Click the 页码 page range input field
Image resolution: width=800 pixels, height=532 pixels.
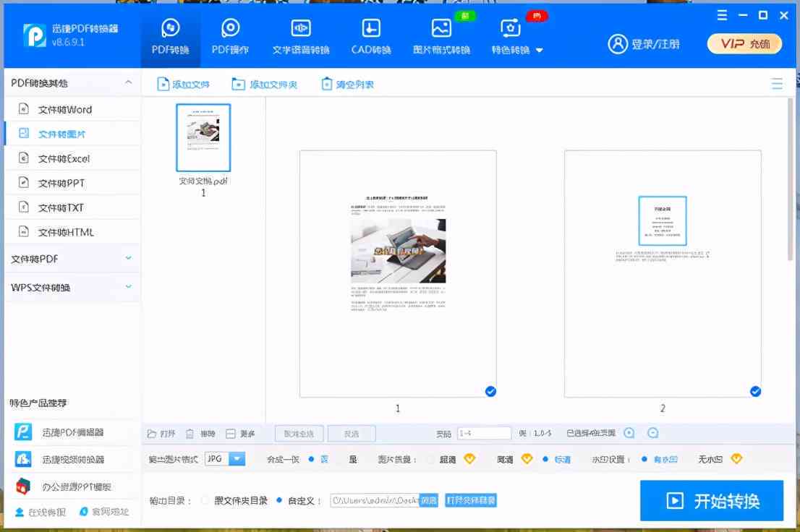point(484,433)
